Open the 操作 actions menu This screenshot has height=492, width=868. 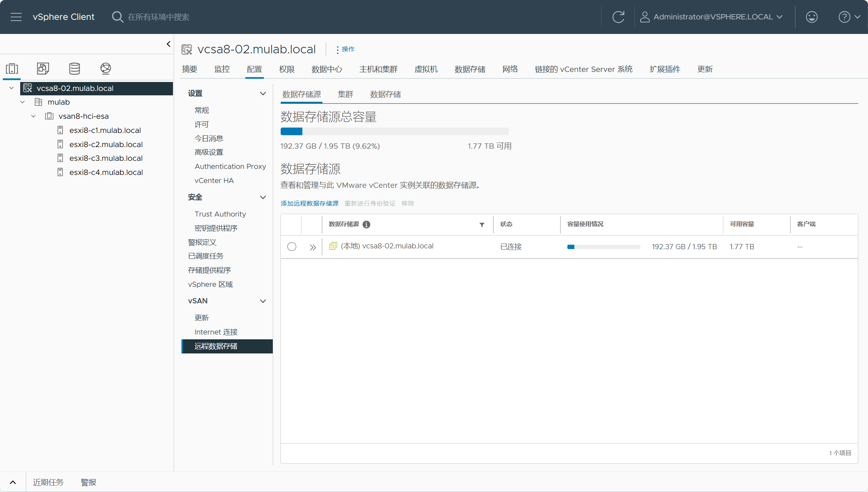click(x=346, y=49)
